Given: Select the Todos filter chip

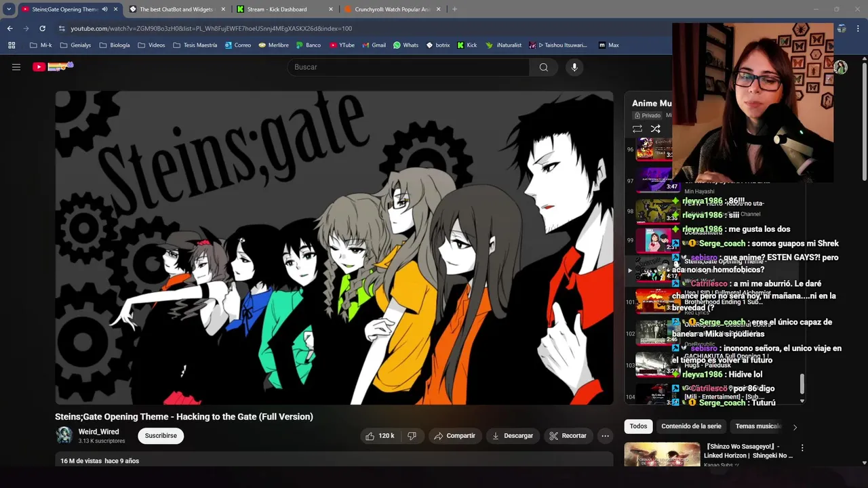Looking at the screenshot, I should (x=638, y=426).
